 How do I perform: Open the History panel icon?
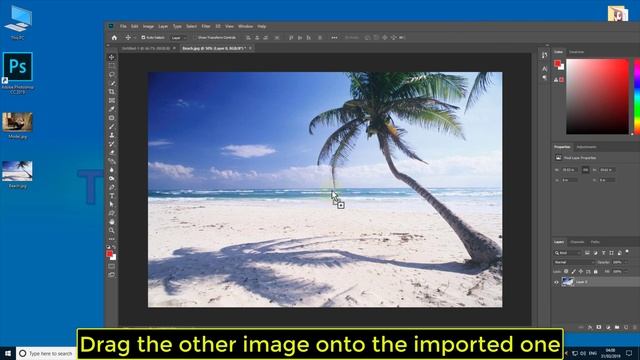pyautogui.click(x=544, y=55)
